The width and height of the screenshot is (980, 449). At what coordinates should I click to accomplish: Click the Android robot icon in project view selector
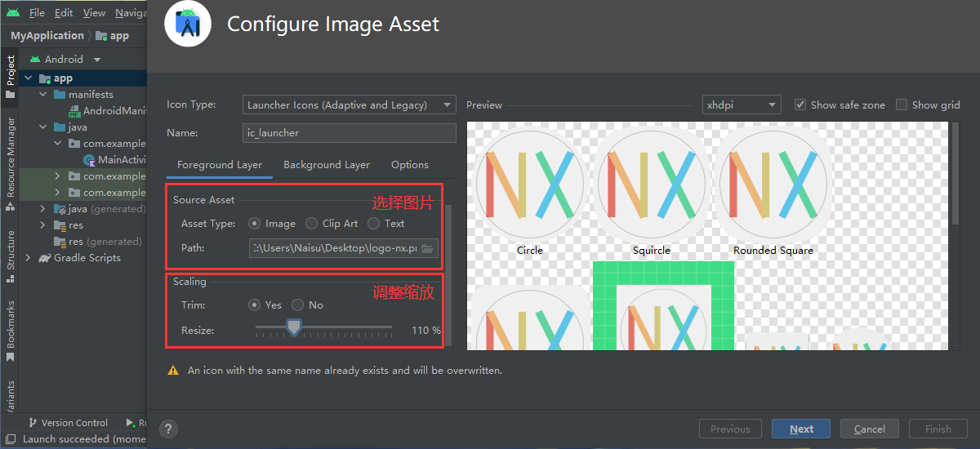35,59
